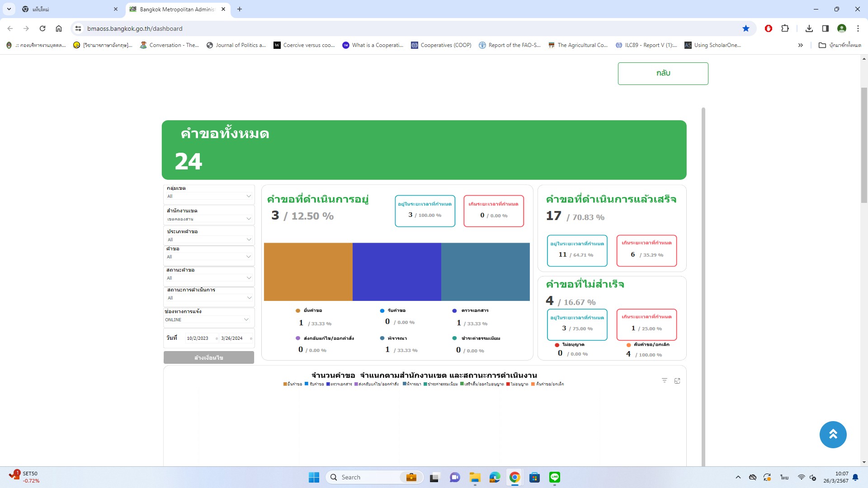Click the blue scroll-to-top arrow button

click(x=833, y=435)
